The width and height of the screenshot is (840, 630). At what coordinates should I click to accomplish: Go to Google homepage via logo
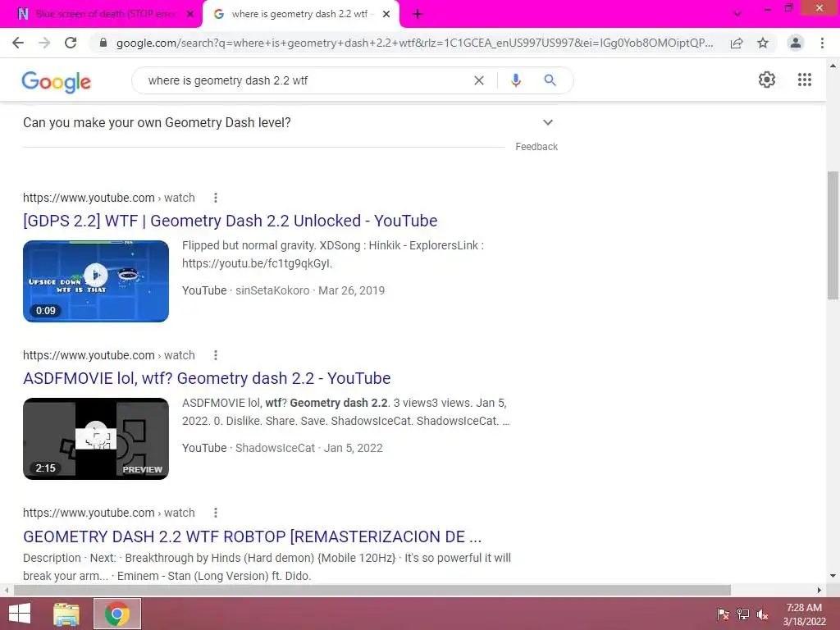[57, 81]
